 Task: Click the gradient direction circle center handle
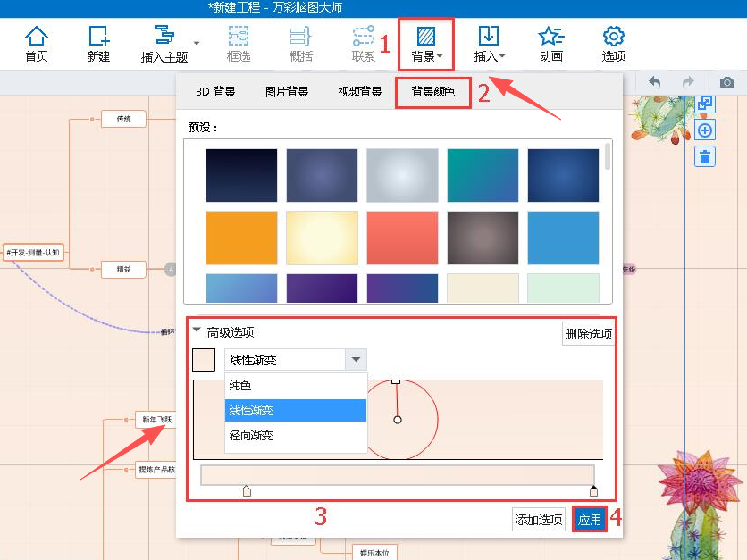(x=398, y=420)
